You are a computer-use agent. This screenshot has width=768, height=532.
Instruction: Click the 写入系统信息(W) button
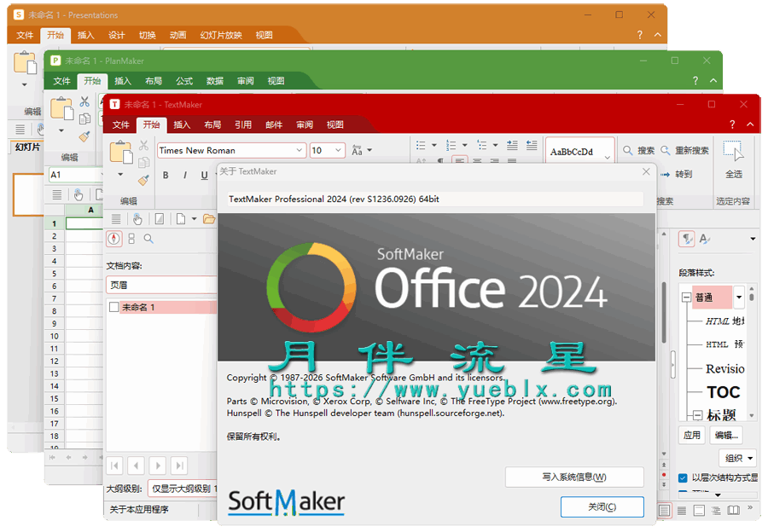(574, 477)
